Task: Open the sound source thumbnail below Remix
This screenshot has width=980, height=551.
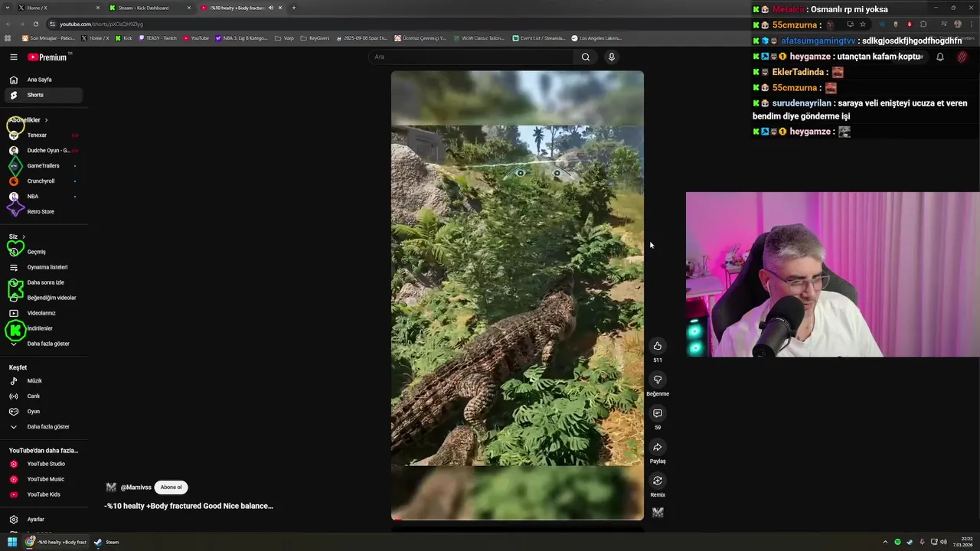Action: click(x=657, y=513)
